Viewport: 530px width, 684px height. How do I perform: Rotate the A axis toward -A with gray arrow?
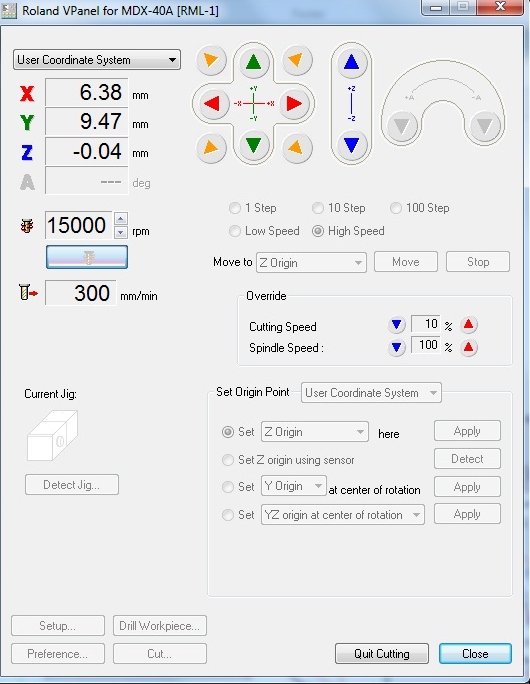tap(484, 126)
